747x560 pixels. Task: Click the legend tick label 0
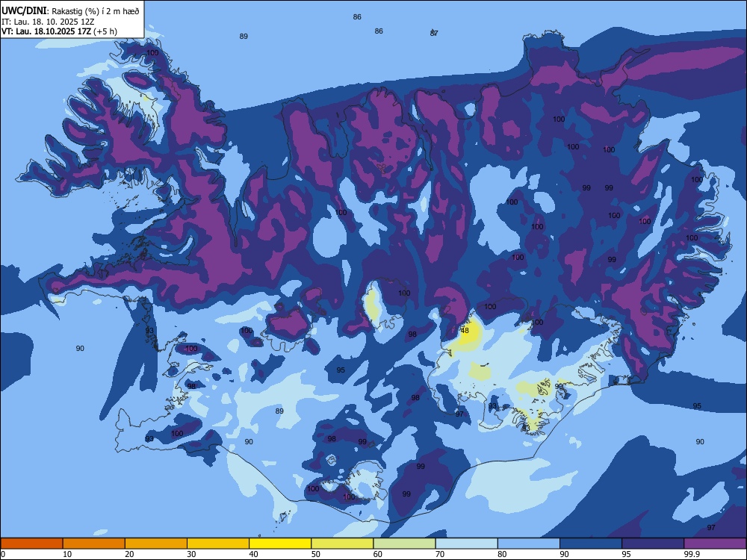click(3, 554)
